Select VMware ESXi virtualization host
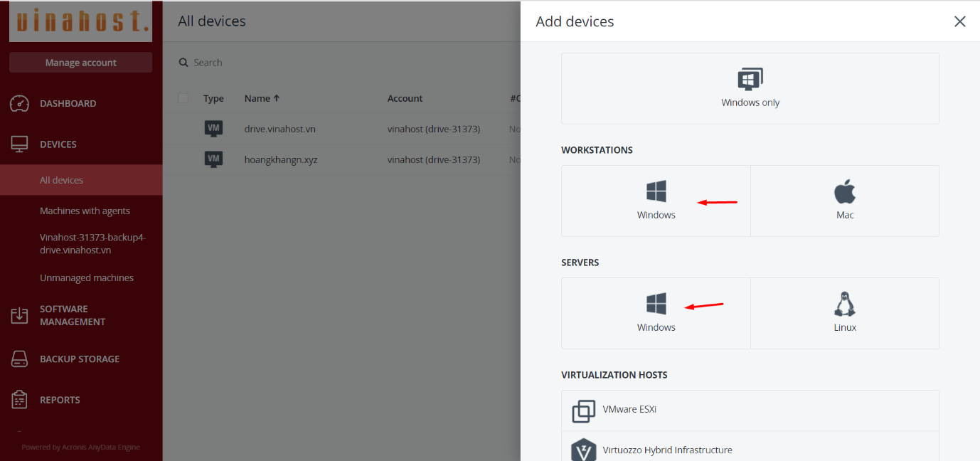Viewport: 980px width, 461px height. (750, 410)
